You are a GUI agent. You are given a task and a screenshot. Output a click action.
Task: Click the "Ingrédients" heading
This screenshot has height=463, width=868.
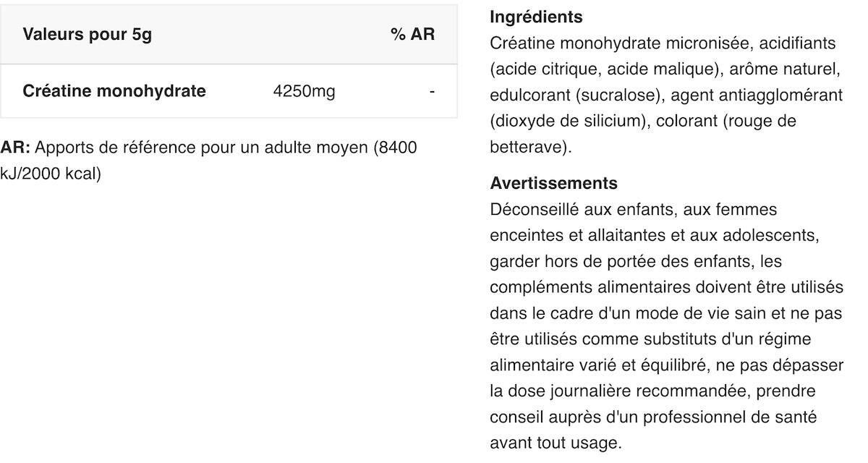(x=536, y=17)
